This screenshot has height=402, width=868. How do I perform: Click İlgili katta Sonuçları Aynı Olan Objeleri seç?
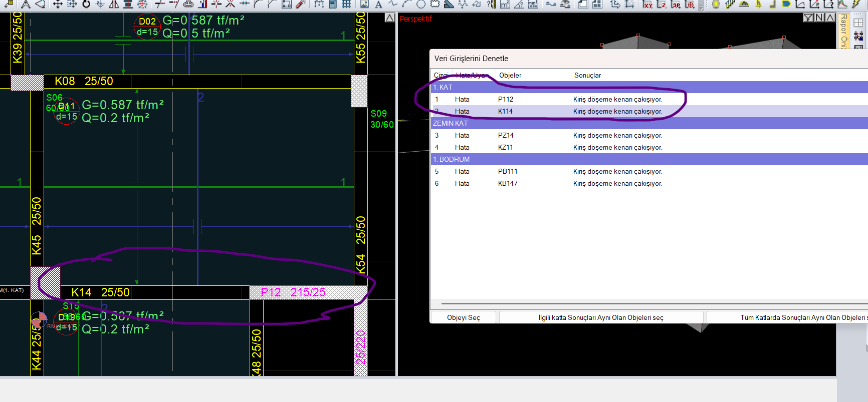(600, 317)
